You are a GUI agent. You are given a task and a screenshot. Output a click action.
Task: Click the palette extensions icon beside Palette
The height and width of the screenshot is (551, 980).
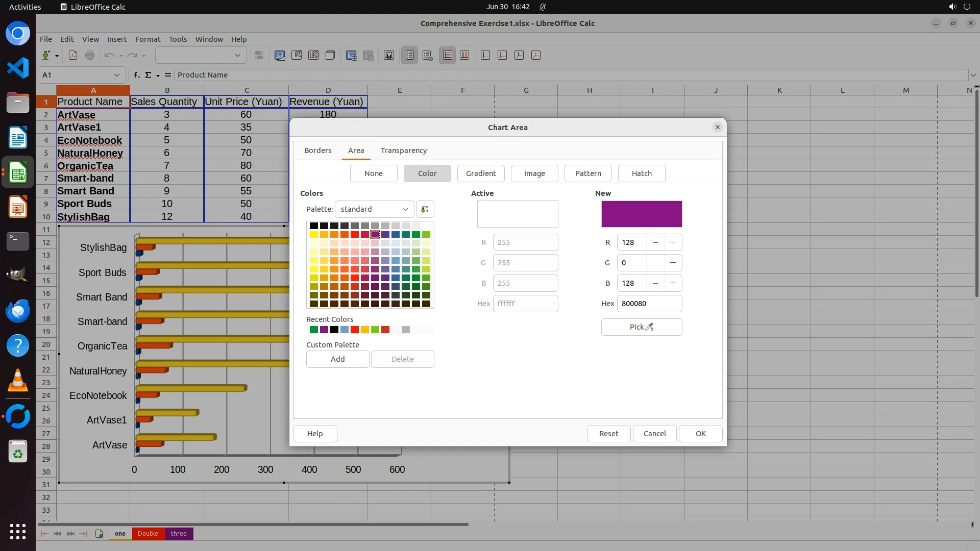pos(425,209)
